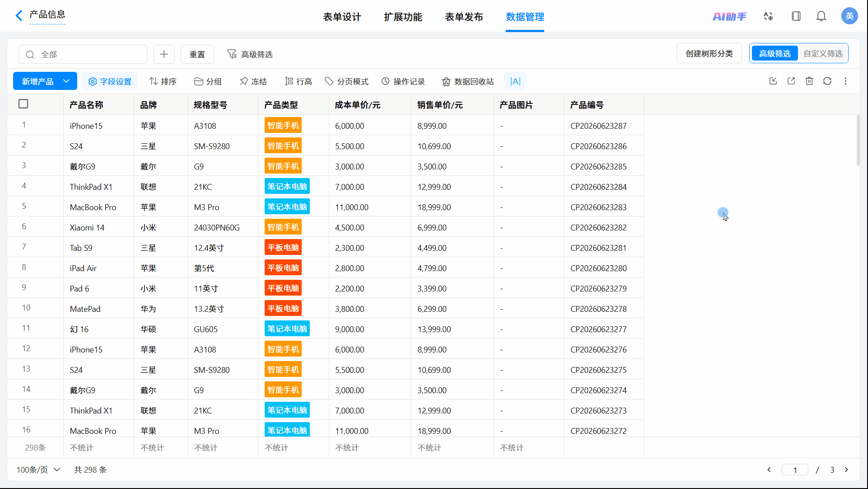Open 字段设置 field settings
This screenshot has width=868, height=489.
pyautogui.click(x=110, y=81)
